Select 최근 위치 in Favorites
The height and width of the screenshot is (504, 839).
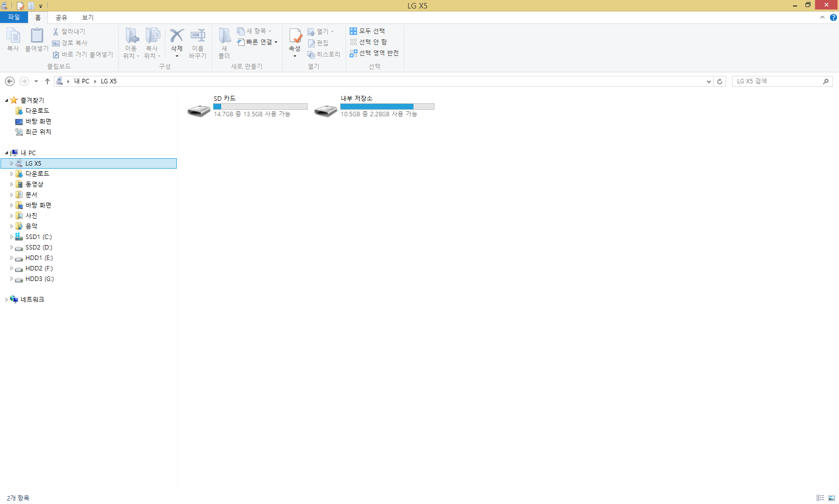(38, 132)
